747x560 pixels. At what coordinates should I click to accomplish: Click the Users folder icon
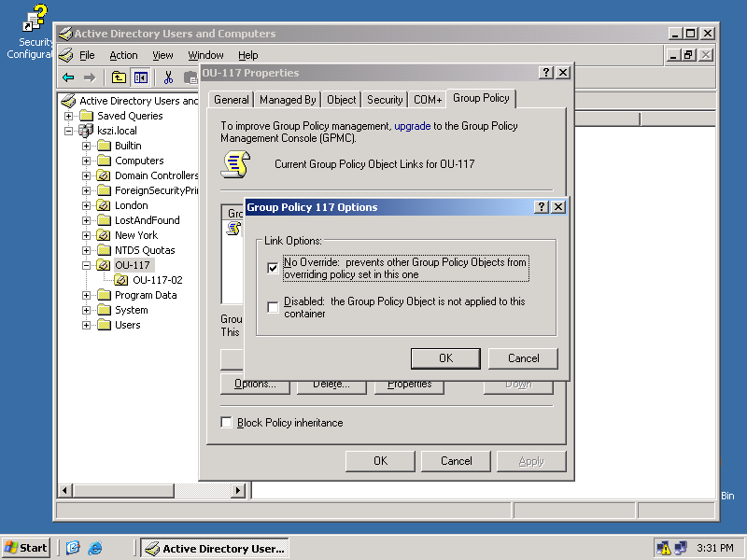tap(104, 325)
